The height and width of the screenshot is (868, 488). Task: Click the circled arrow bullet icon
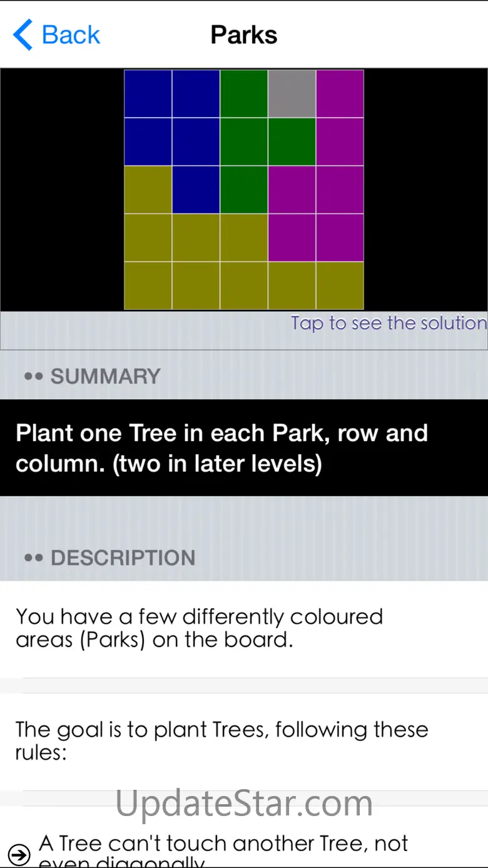[x=19, y=854]
